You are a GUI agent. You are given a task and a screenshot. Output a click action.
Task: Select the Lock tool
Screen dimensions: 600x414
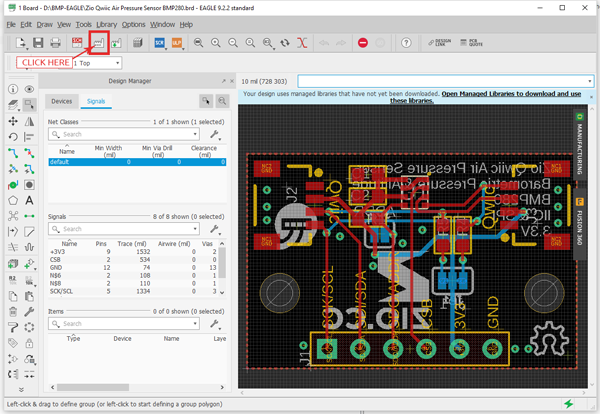click(29, 343)
